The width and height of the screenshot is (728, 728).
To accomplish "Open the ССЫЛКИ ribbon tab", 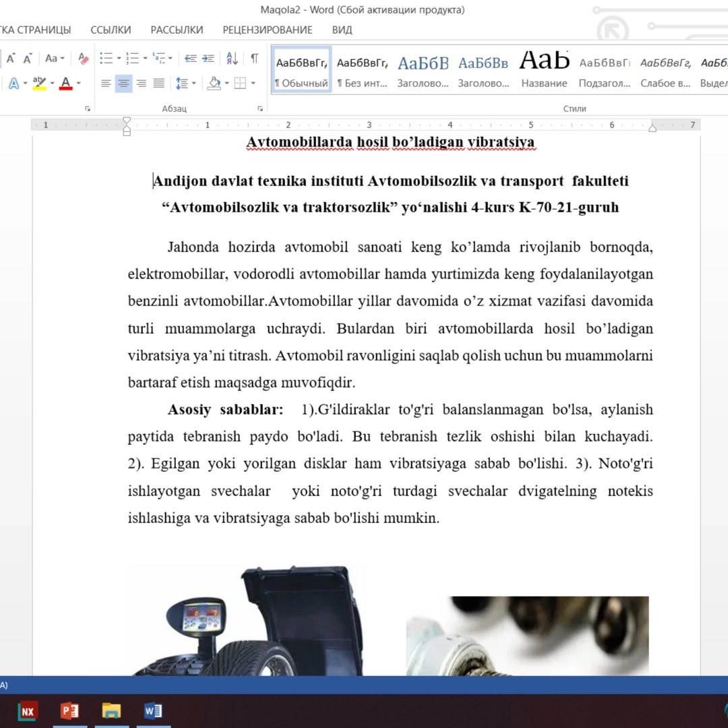I will tap(111, 30).
